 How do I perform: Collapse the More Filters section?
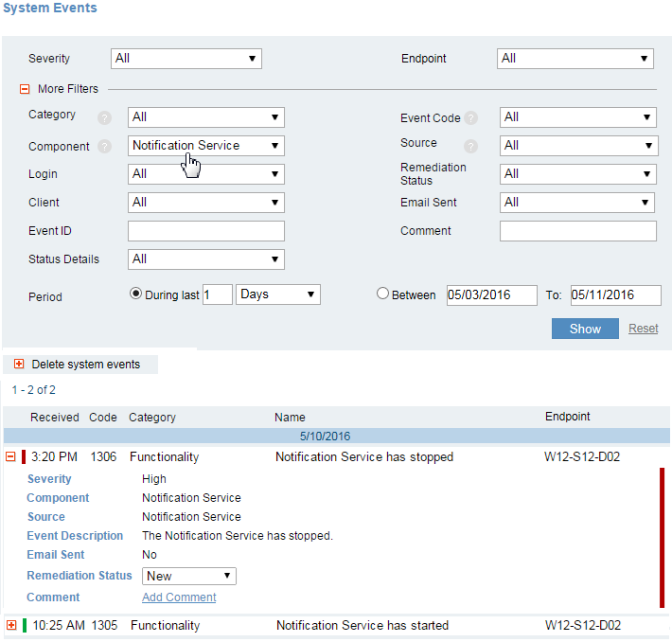pyautogui.click(x=25, y=89)
